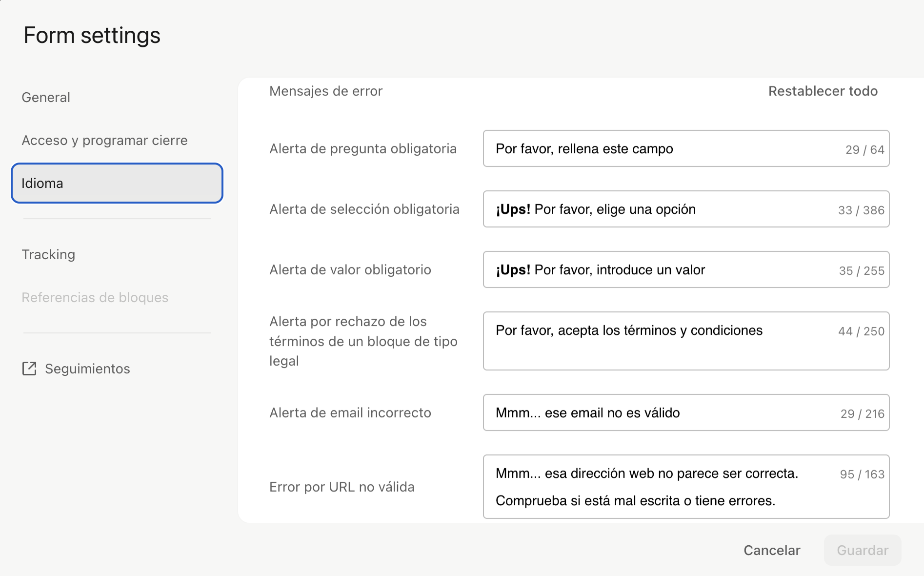The height and width of the screenshot is (576, 924).
Task: Click the '44 / 250' character counter
Action: click(861, 331)
